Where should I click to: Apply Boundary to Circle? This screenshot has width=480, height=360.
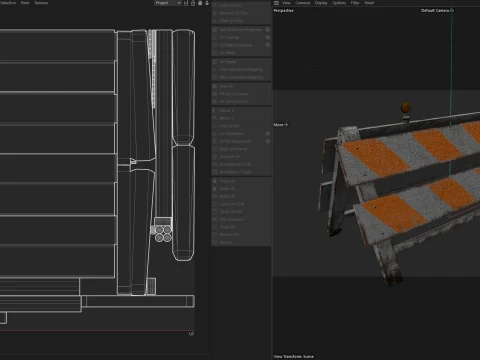pyautogui.click(x=241, y=164)
